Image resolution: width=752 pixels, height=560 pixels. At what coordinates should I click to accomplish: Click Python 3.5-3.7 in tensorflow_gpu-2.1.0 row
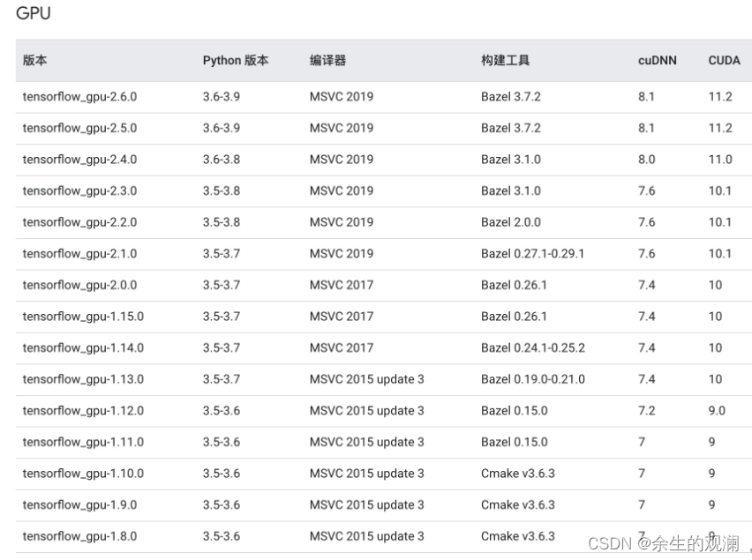pyautogui.click(x=221, y=254)
